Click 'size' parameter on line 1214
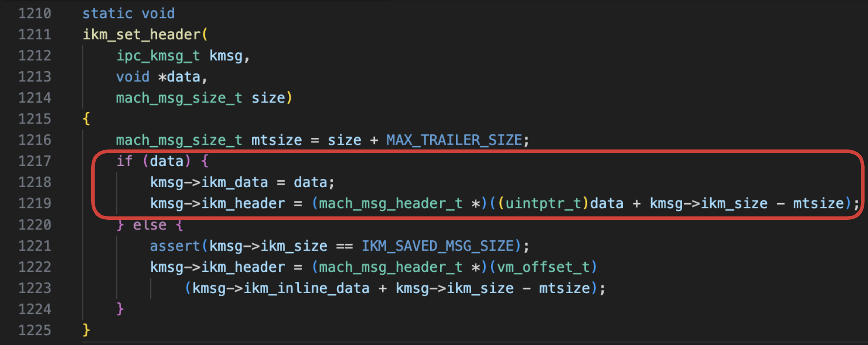Viewport: 868px width, 345px height. click(x=268, y=98)
